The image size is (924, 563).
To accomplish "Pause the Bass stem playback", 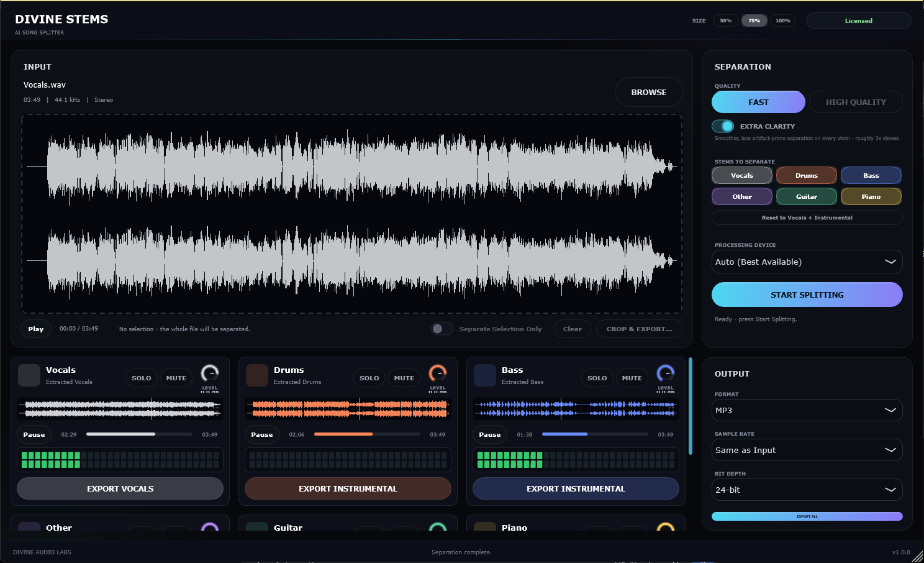I will 490,434.
